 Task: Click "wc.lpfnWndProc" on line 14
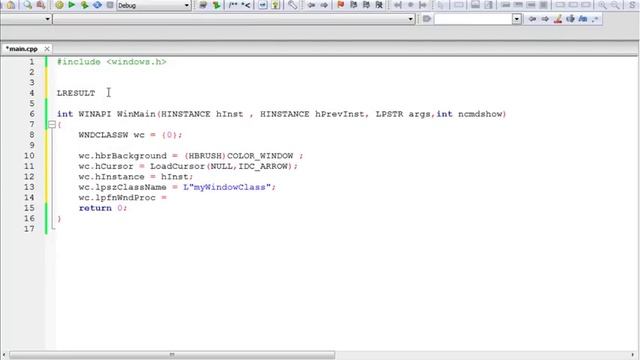pyautogui.click(x=117, y=198)
